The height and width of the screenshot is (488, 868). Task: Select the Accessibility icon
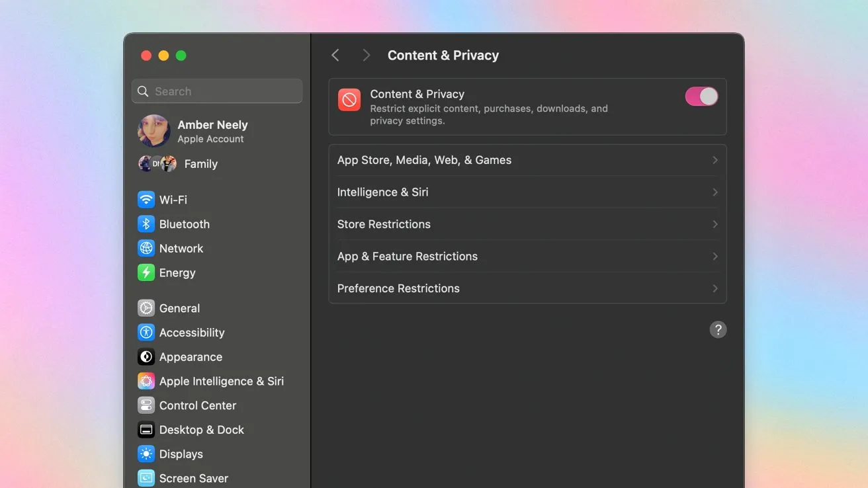click(146, 332)
